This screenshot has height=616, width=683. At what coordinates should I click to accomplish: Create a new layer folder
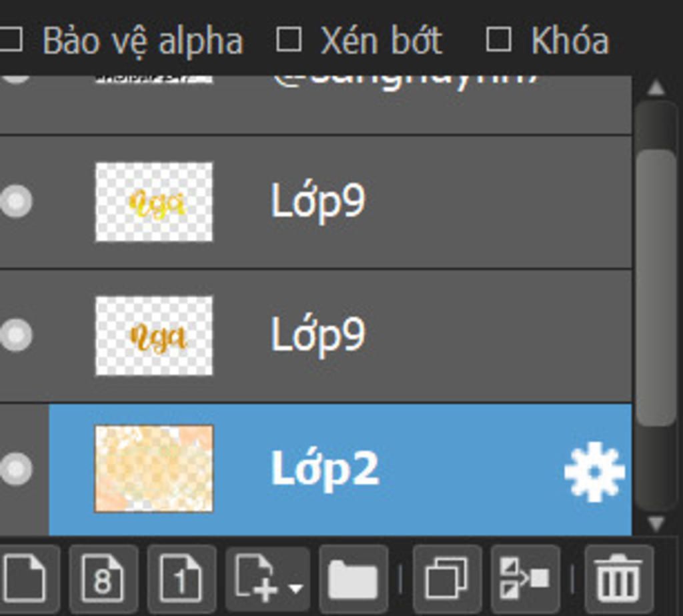pyautogui.click(x=354, y=579)
